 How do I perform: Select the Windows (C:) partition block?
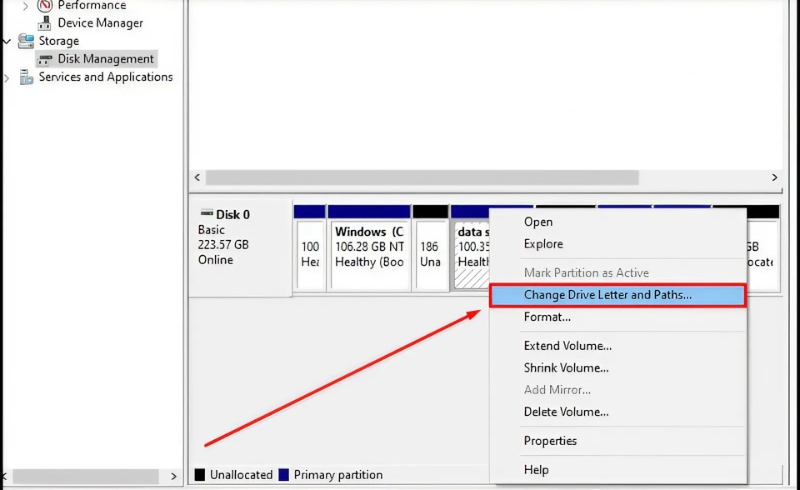click(369, 248)
